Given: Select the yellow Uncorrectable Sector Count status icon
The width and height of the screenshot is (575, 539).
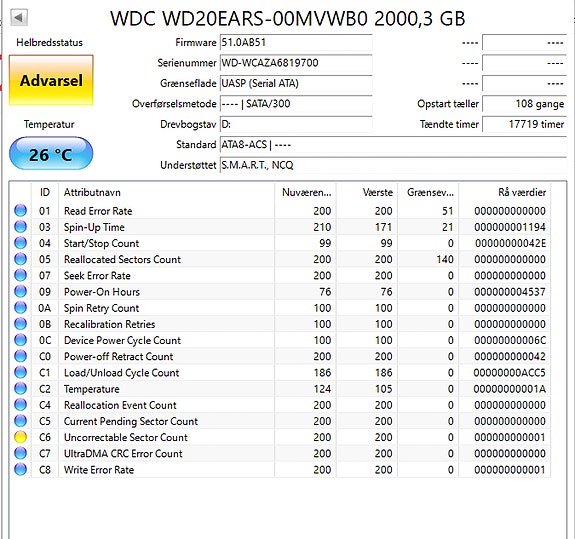Looking at the screenshot, I should pos(21,437).
